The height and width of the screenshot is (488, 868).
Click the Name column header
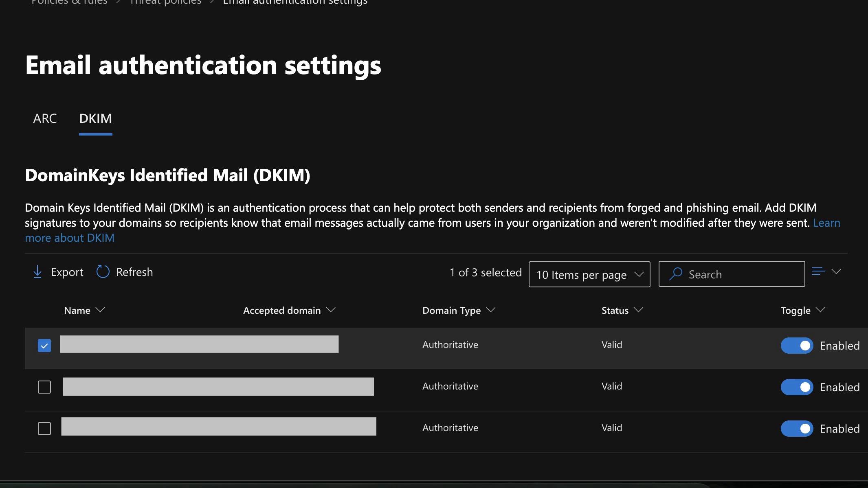click(x=77, y=311)
